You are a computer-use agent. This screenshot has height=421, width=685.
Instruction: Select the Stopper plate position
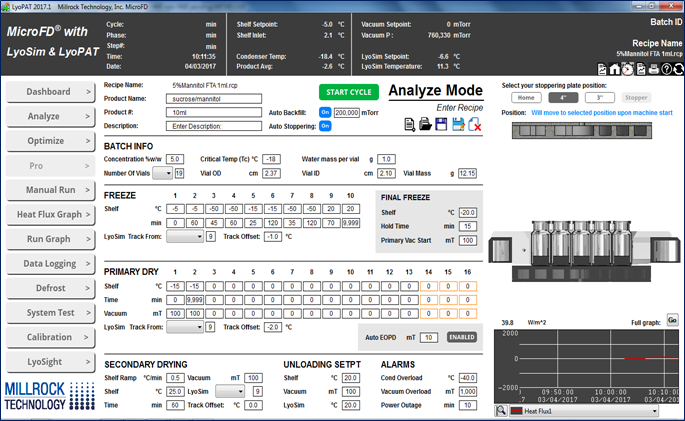[636, 98]
